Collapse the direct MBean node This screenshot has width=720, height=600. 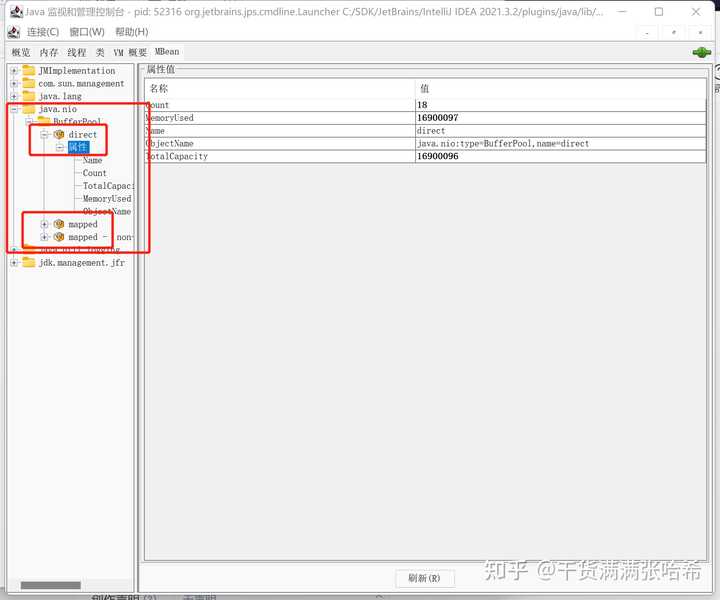click(45, 135)
